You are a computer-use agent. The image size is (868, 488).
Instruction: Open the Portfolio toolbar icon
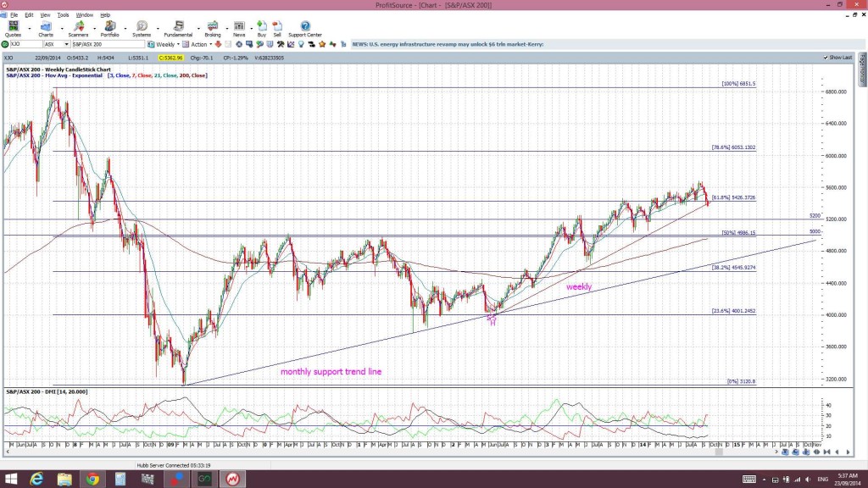click(x=109, y=26)
